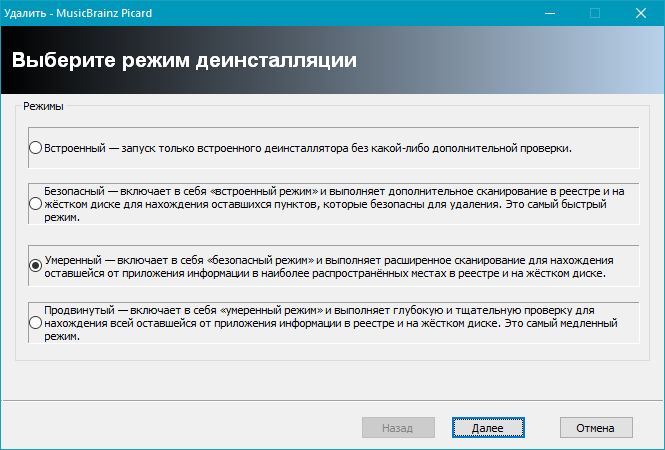Click quoted «встроенный режим» in the Безопасный option

click(264, 190)
